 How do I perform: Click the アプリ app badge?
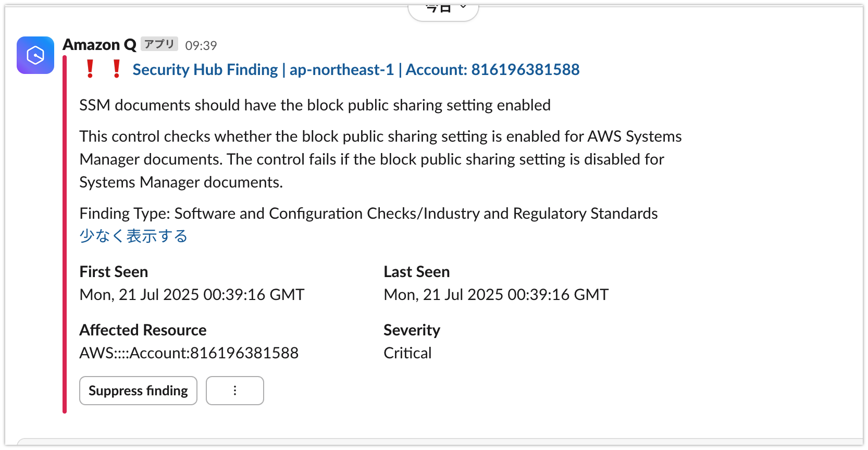click(159, 44)
